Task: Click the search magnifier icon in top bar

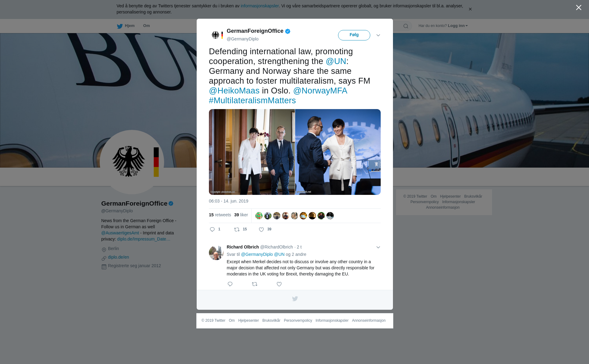Action: pyautogui.click(x=406, y=26)
